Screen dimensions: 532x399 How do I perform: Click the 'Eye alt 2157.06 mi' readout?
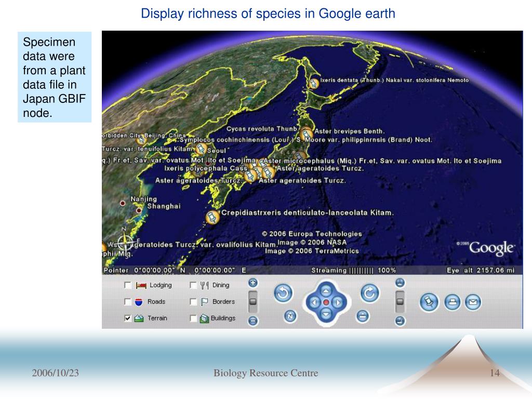481,270
